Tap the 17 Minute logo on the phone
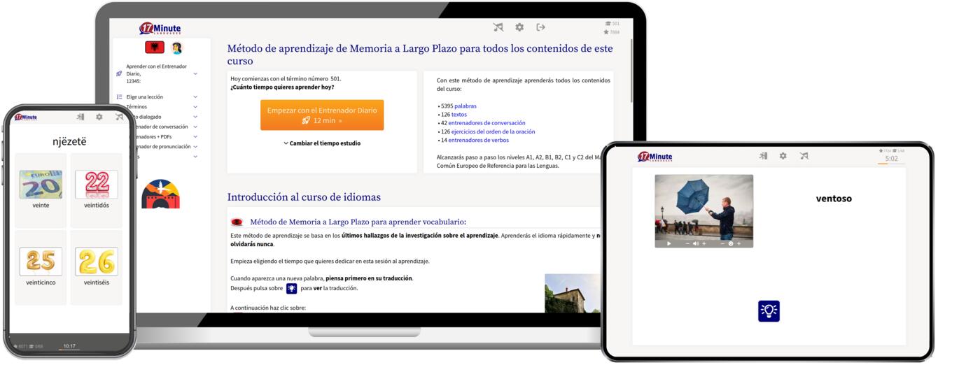 point(25,117)
